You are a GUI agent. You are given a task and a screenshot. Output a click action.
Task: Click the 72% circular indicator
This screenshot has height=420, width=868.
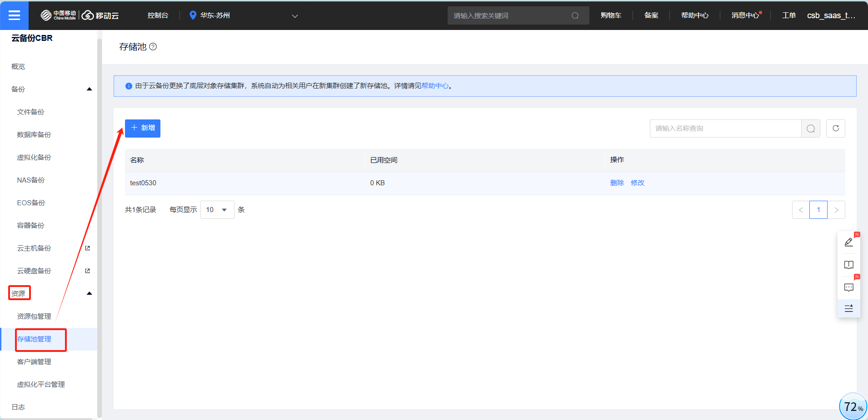(853, 406)
